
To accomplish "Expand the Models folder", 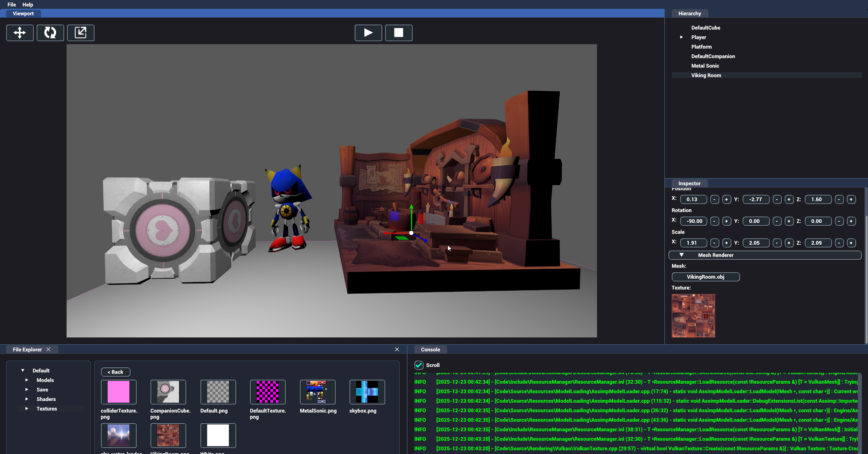I will (x=26, y=380).
